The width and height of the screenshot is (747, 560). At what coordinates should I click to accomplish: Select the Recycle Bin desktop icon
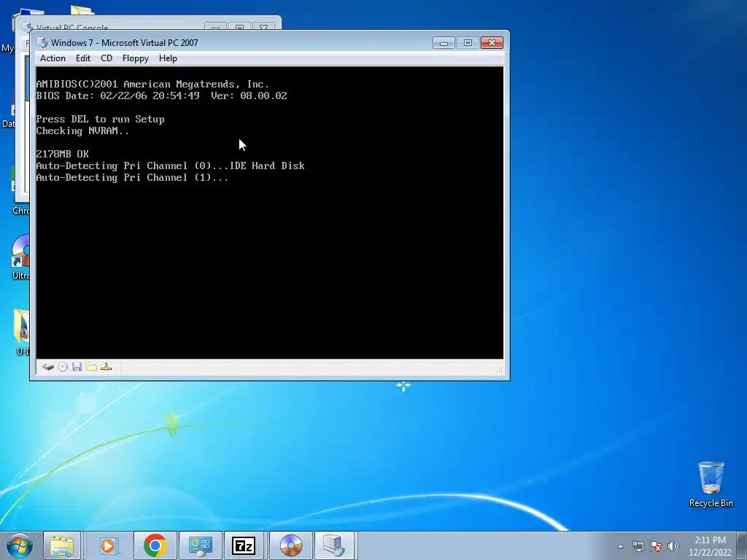point(711,484)
